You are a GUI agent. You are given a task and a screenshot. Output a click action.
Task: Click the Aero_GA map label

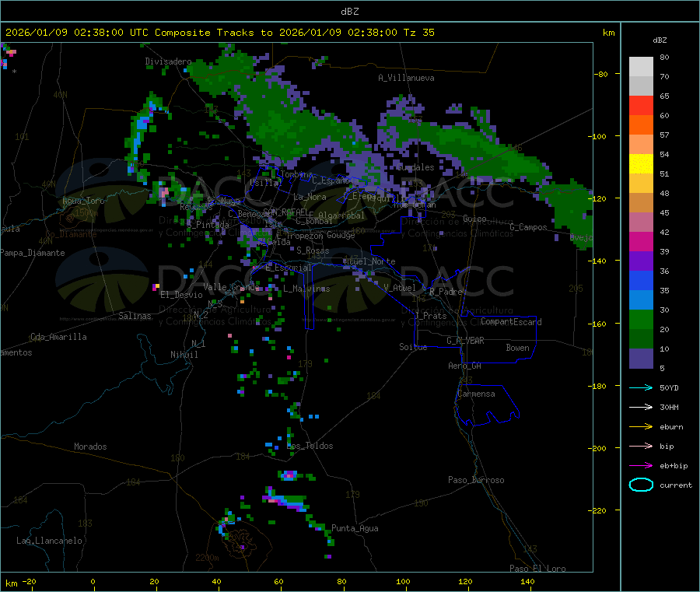[x=465, y=366]
